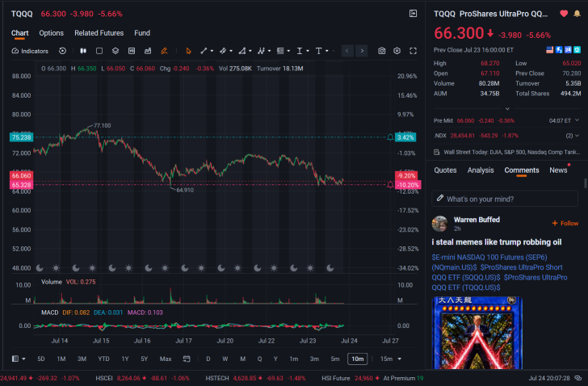Open the Indicators panel
588x386 pixels.
[30, 51]
